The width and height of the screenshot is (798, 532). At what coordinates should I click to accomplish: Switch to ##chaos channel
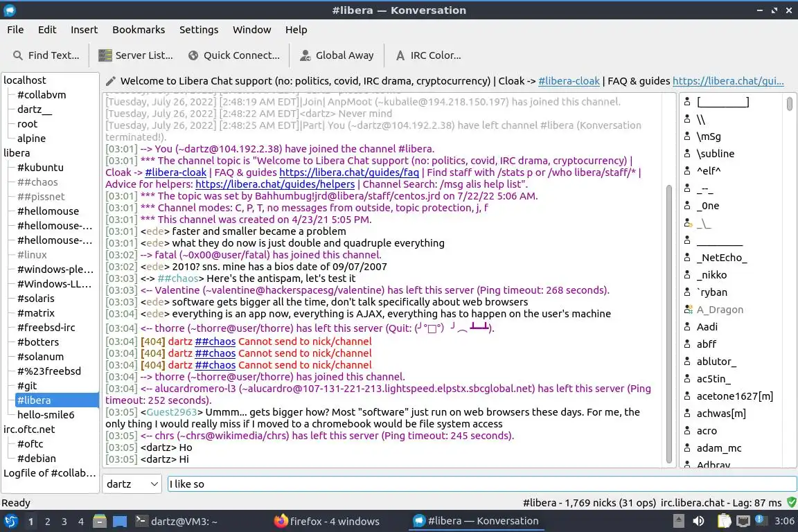pos(37,181)
